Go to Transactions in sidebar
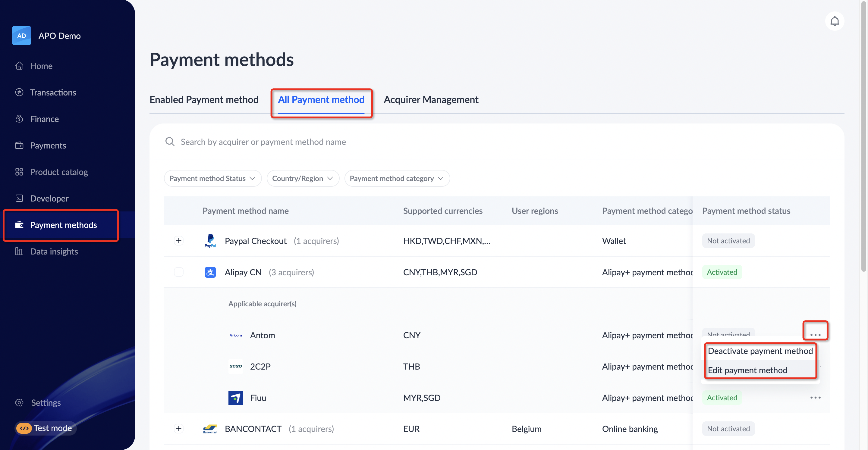The image size is (868, 450). point(53,92)
